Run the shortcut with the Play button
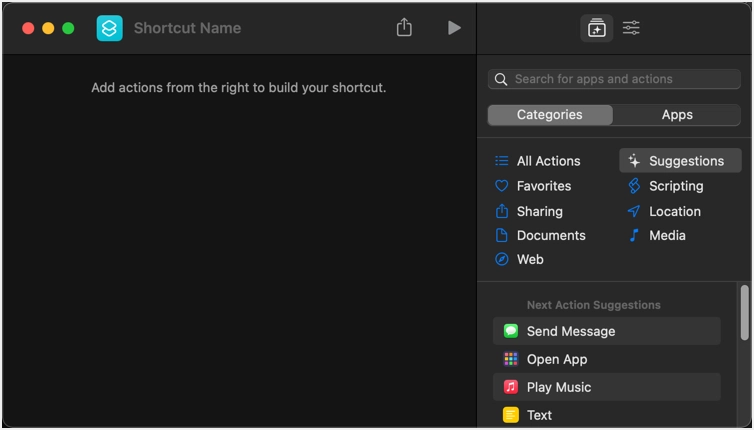 [454, 28]
